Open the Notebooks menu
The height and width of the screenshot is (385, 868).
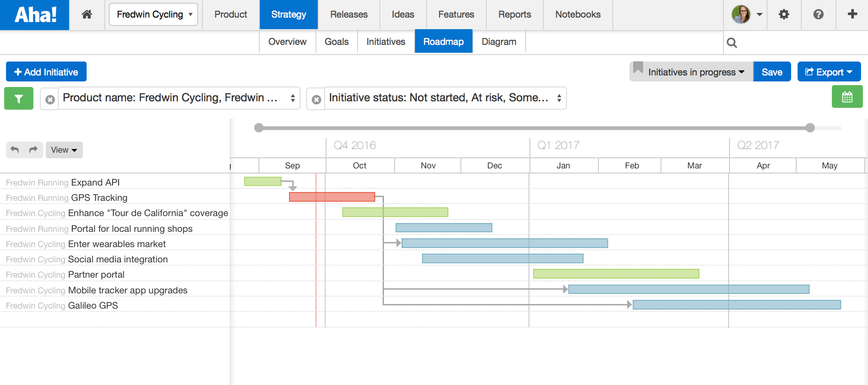click(578, 14)
